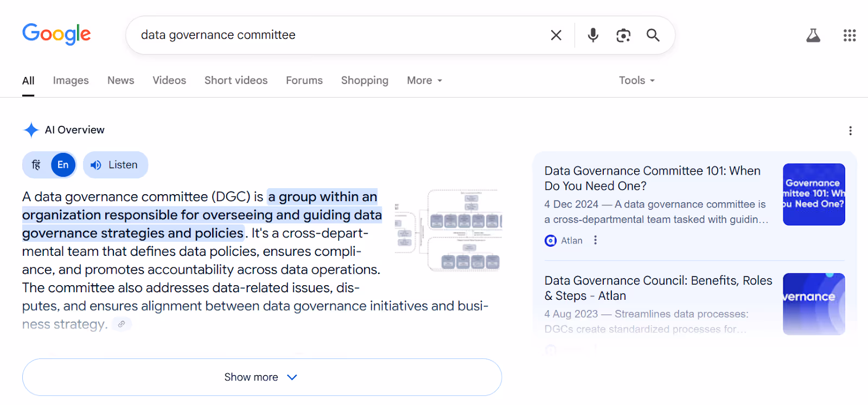Open the Google apps grid icon

(850, 35)
